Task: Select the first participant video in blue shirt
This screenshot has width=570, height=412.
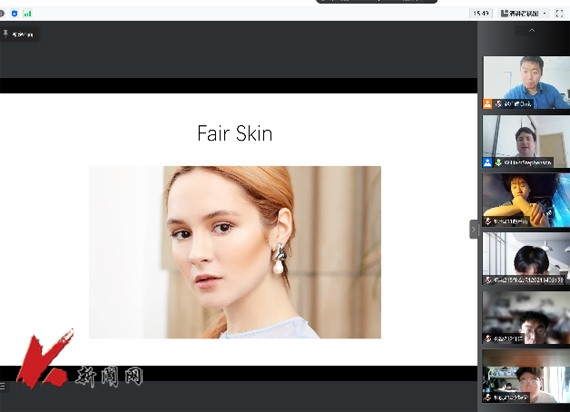Action: [x=526, y=83]
